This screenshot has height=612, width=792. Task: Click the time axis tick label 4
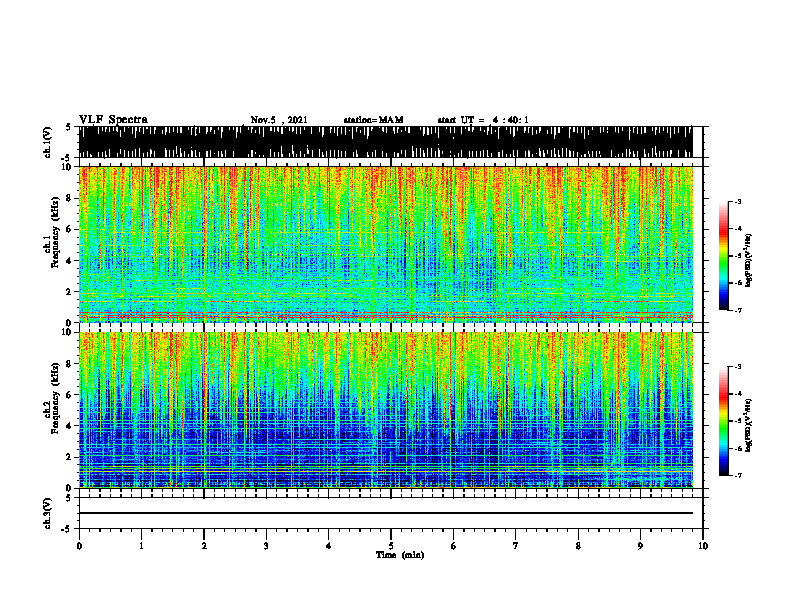tap(329, 546)
